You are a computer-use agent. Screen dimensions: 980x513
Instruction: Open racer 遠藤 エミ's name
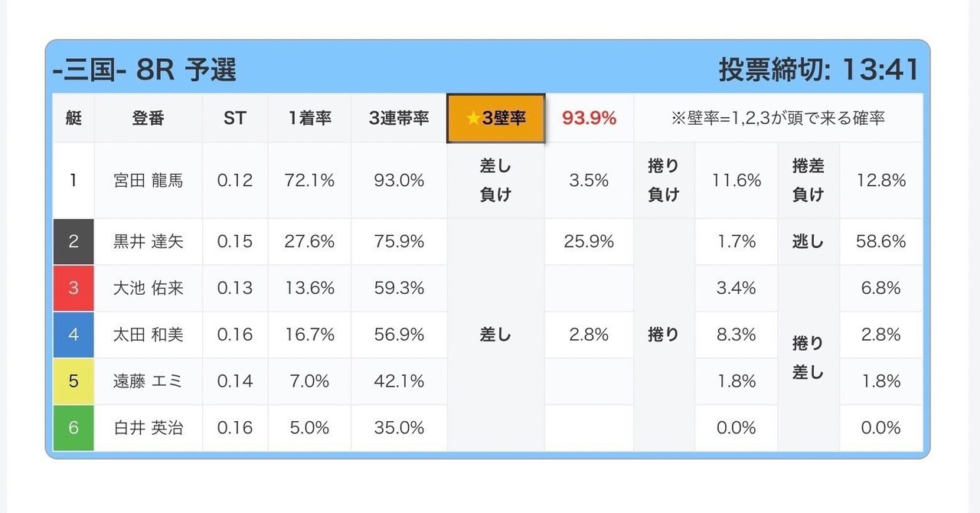pos(148,381)
